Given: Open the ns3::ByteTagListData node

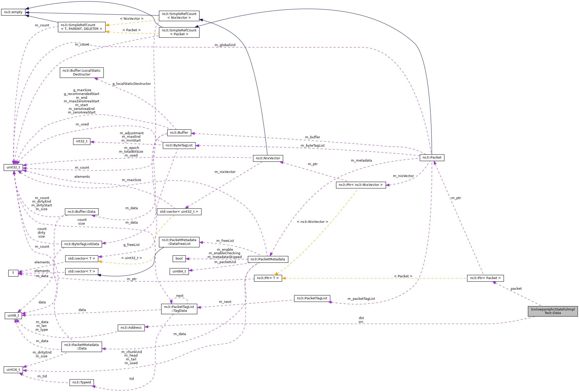Looking at the screenshot, I should pyautogui.click(x=82, y=244).
